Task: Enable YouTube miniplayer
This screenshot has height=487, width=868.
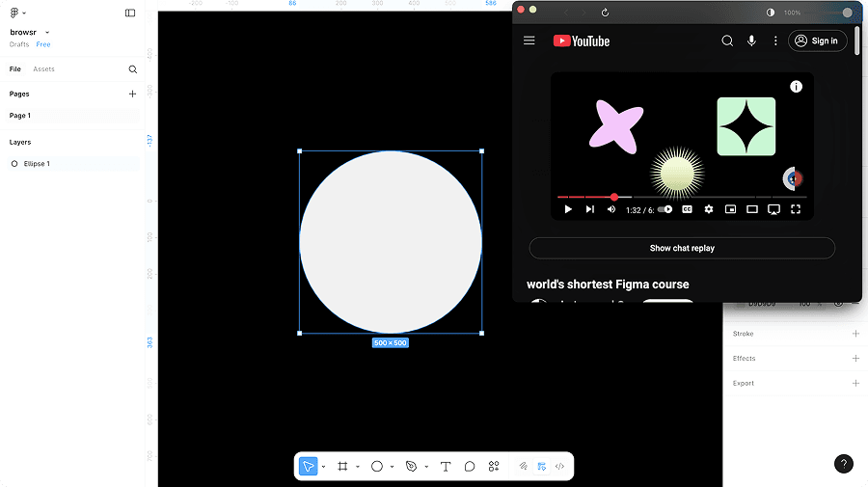Action: tap(731, 209)
